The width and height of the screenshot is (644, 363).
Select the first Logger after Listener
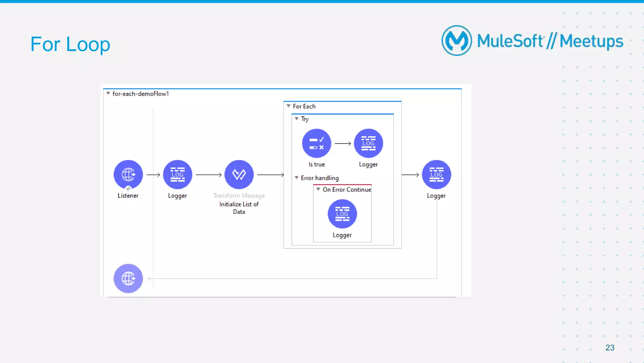(177, 174)
